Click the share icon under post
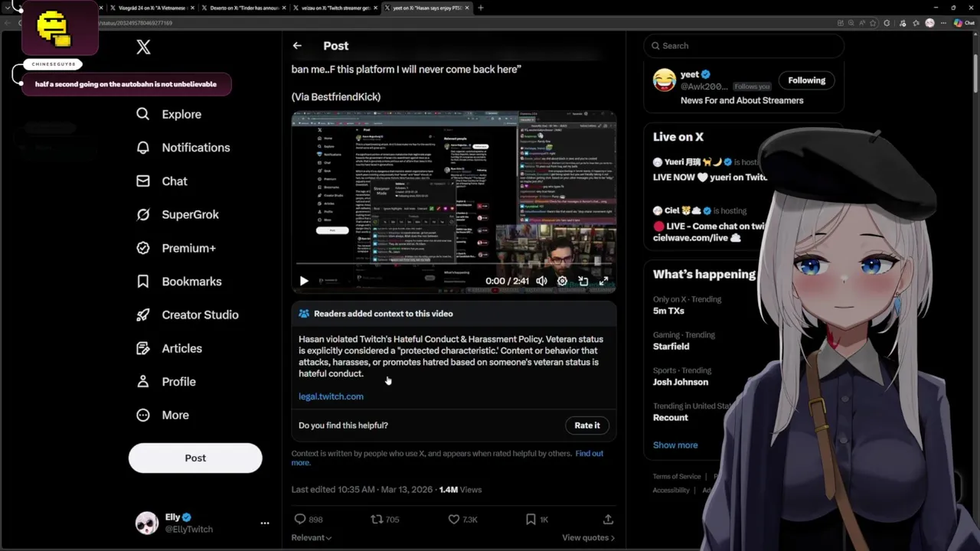This screenshot has width=980, height=551. 608,519
